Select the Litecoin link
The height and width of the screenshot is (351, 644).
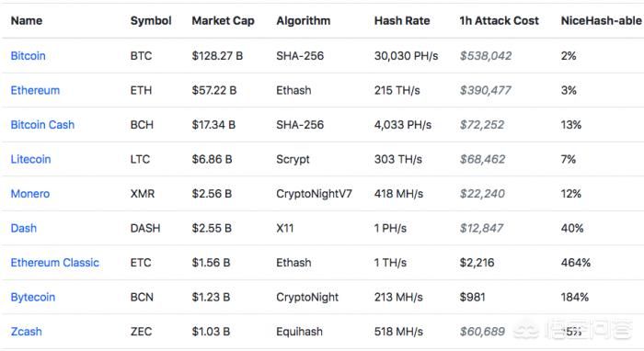pos(30,159)
